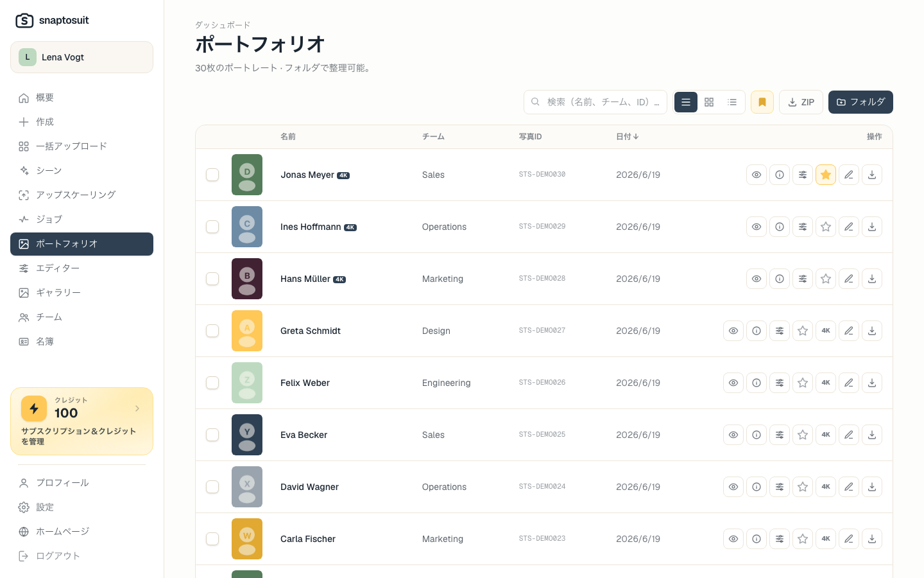
Task: Favorite Carla Fischer with the star icon
Action: tap(803, 539)
